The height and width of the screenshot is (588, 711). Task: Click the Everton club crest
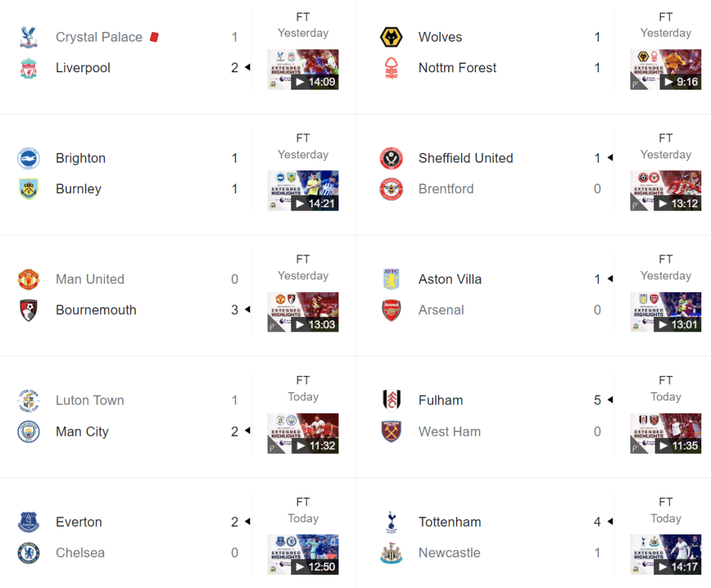(x=28, y=522)
